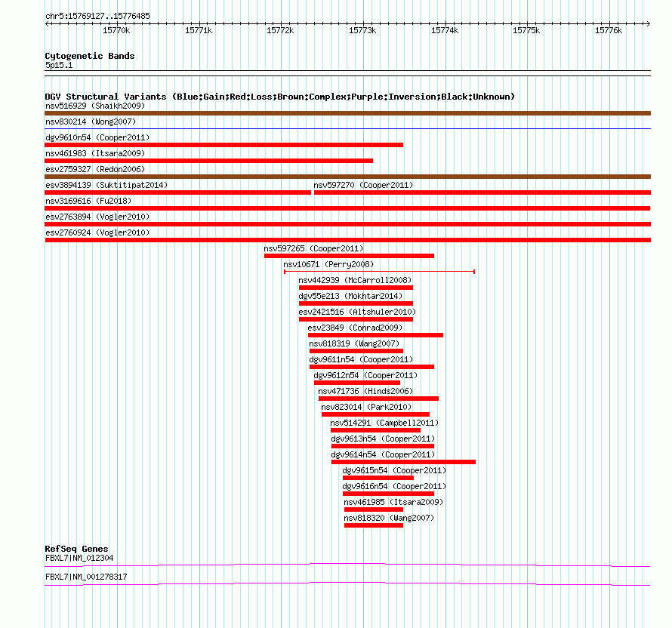Click the DGV Structural Variants track title
The image size is (672, 628).
pos(280,97)
